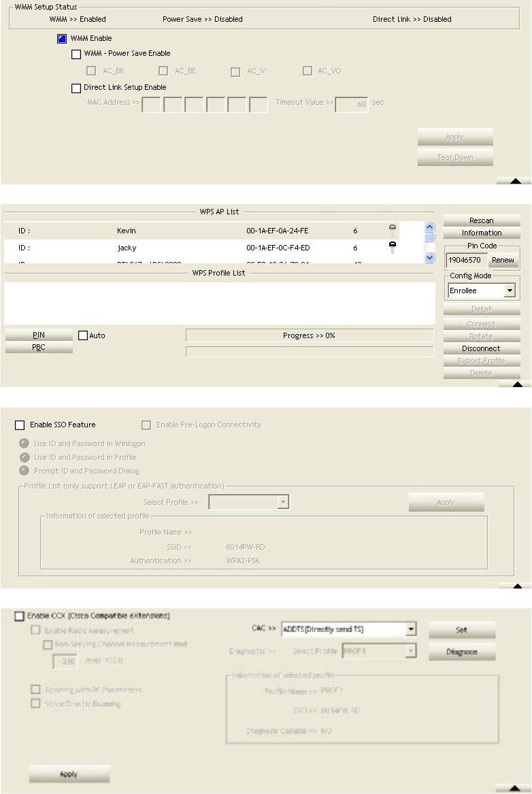Select the Kevin access point row

(x=201, y=231)
